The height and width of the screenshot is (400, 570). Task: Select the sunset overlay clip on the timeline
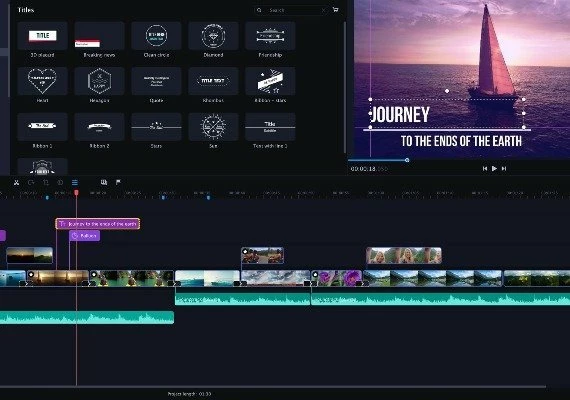coord(29,255)
